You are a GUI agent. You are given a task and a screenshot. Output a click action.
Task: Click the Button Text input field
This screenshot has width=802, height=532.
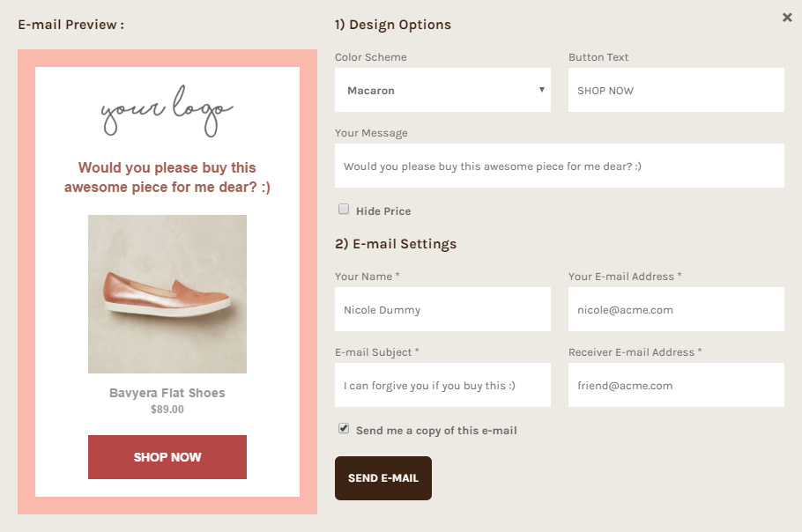676,91
